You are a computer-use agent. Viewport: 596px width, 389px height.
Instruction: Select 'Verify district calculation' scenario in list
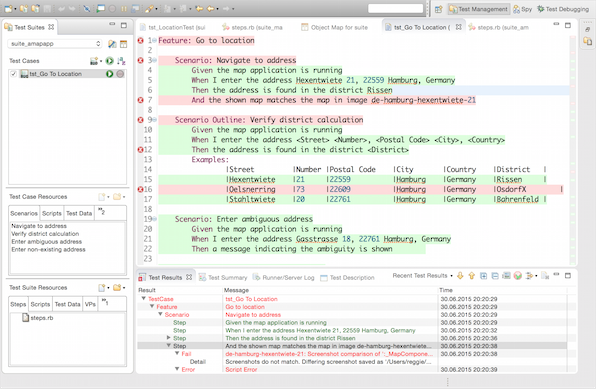coord(45,234)
